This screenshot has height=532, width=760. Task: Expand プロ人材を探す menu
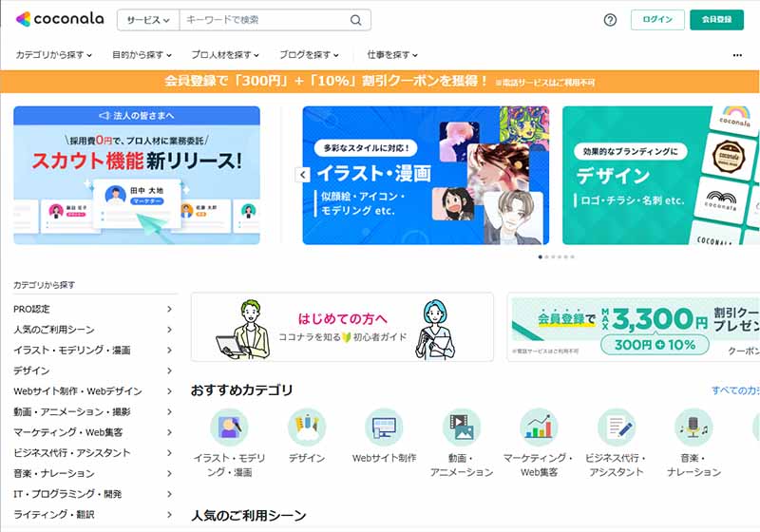click(x=225, y=55)
